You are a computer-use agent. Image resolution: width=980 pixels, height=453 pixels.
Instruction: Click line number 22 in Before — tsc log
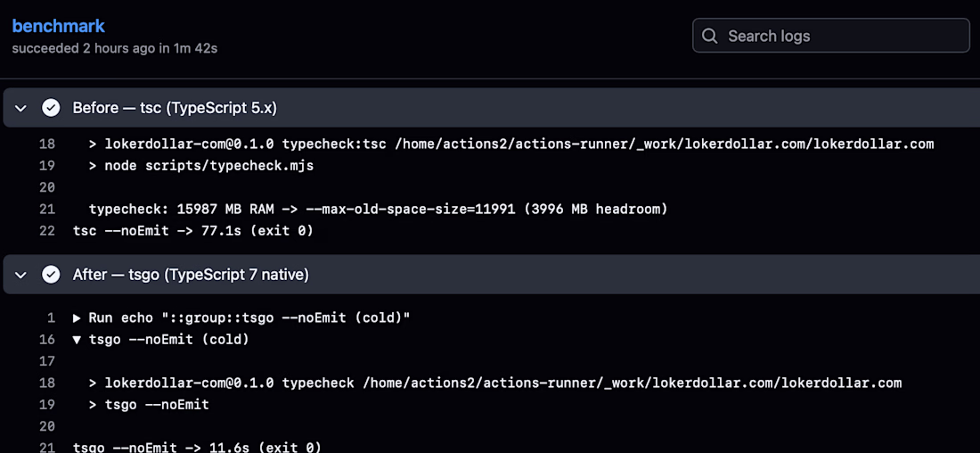[x=47, y=231]
